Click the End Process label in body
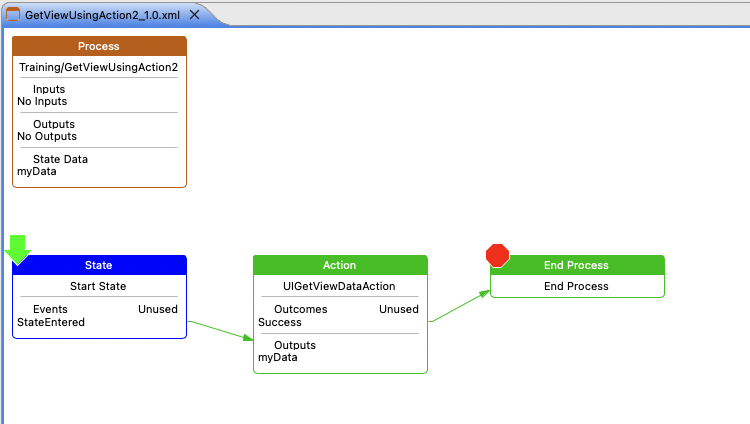Image resolution: width=750 pixels, height=424 pixels. 576,286
